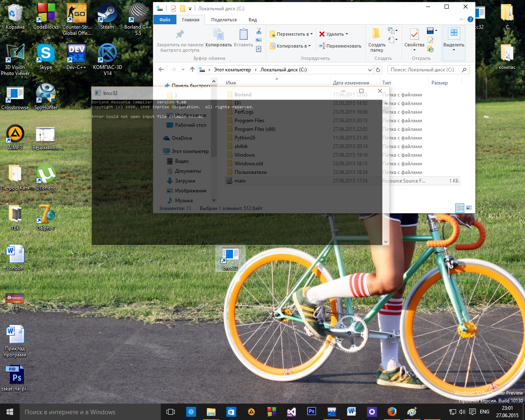Screen dimensions: 525x420
Task: Switch to the Вид ribbon tab
Action: tap(253, 20)
